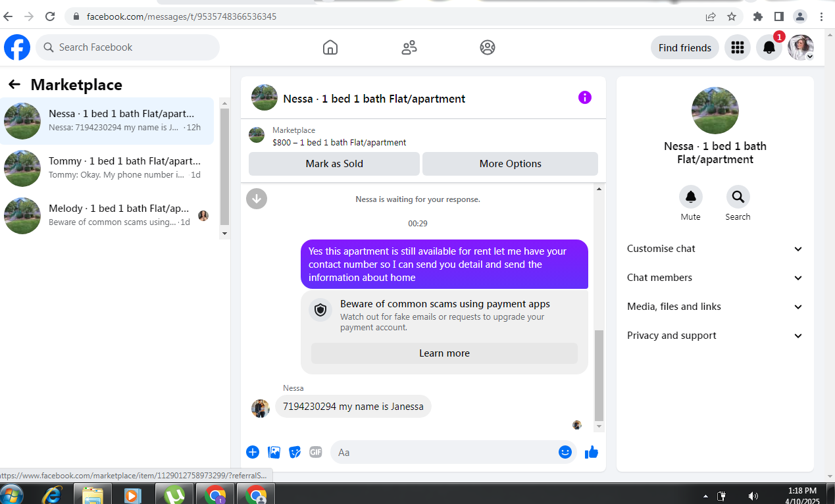Bookmark this page with star icon
Viewport: 835px width, 504px height.
(732, 16)
